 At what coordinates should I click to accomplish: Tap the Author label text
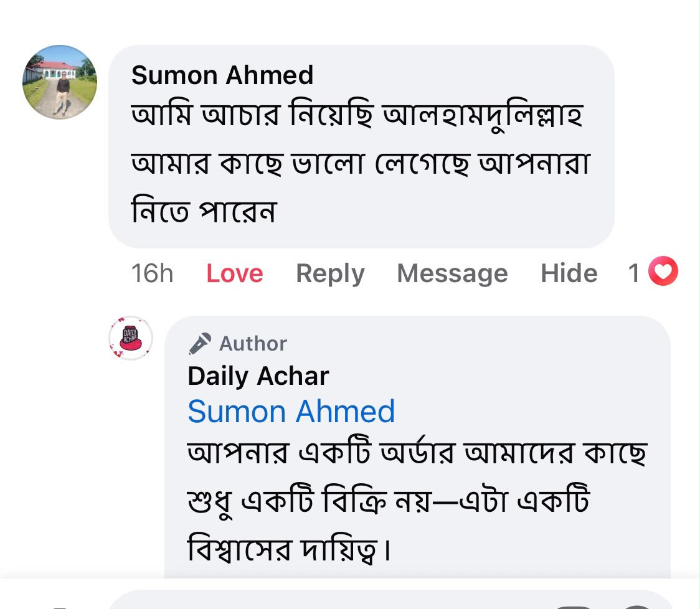coord(253,344)
